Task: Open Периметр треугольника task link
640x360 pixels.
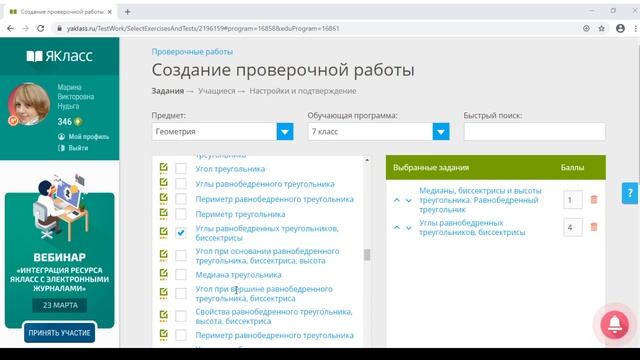Action: pos(240,214)
